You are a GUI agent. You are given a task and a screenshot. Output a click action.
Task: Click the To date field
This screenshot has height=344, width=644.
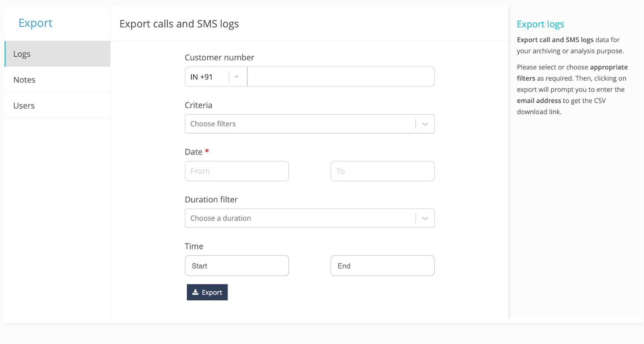(x=382, y=171)
